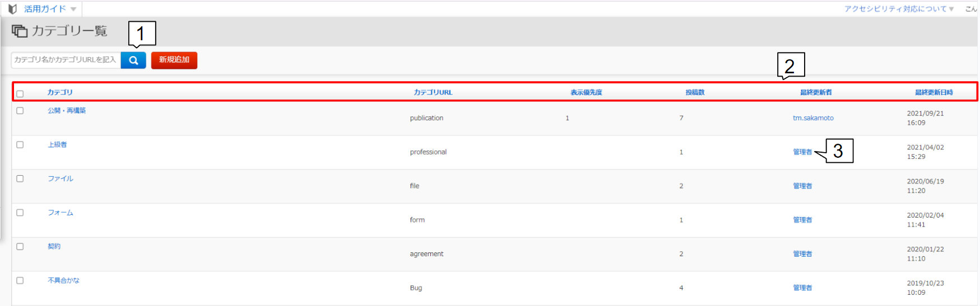Check the box for ファイル row
Viewport: 980px width, 306px height.
click(x=20, y=179)
